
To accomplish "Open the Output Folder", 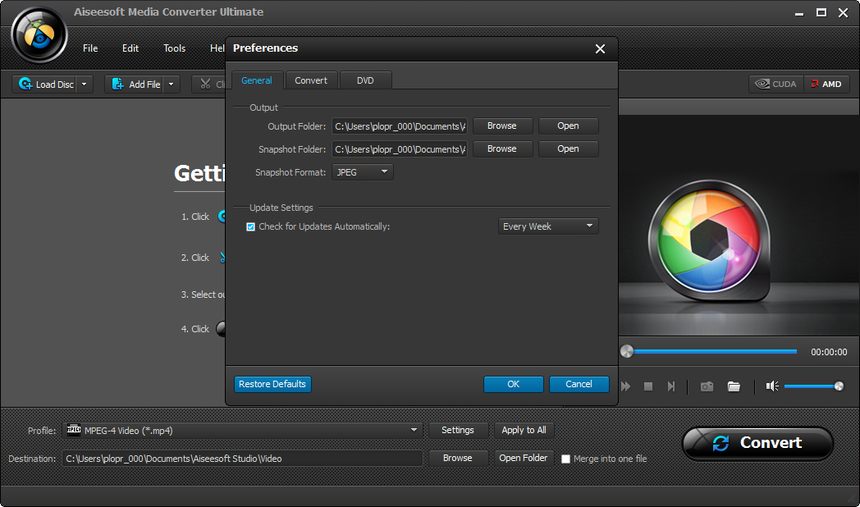I will click(568, 126).
